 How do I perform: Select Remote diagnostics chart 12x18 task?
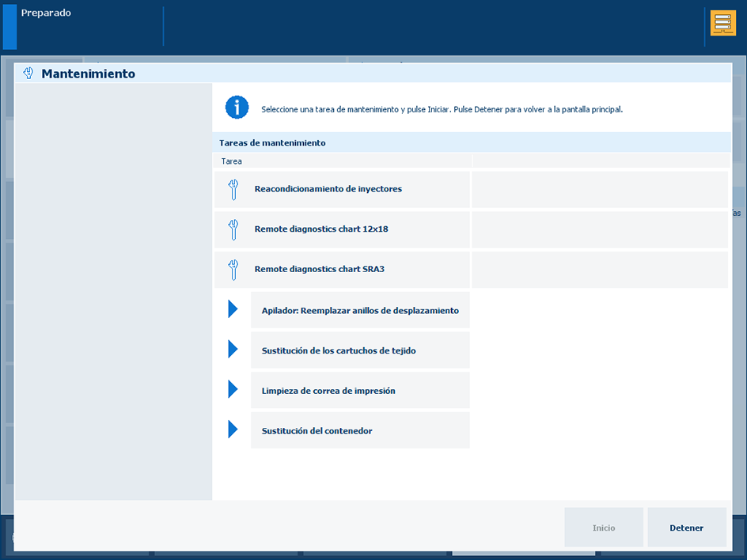click(x=342, y=229)
